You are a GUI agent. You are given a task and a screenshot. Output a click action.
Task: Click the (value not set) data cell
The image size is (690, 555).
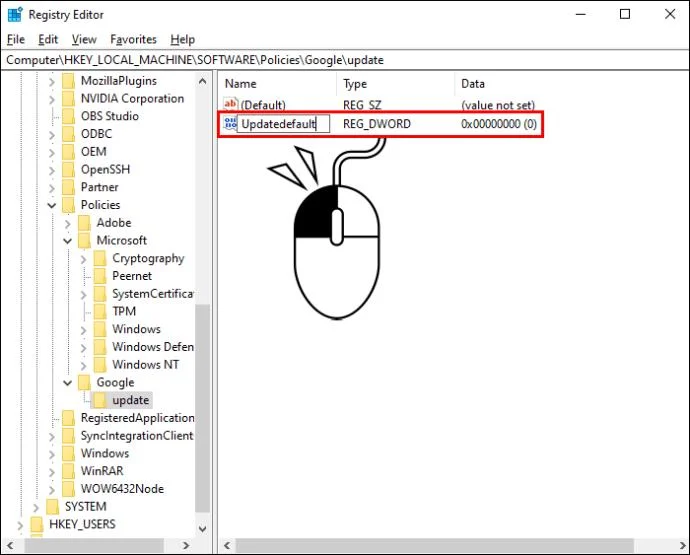tap(498, 105)
